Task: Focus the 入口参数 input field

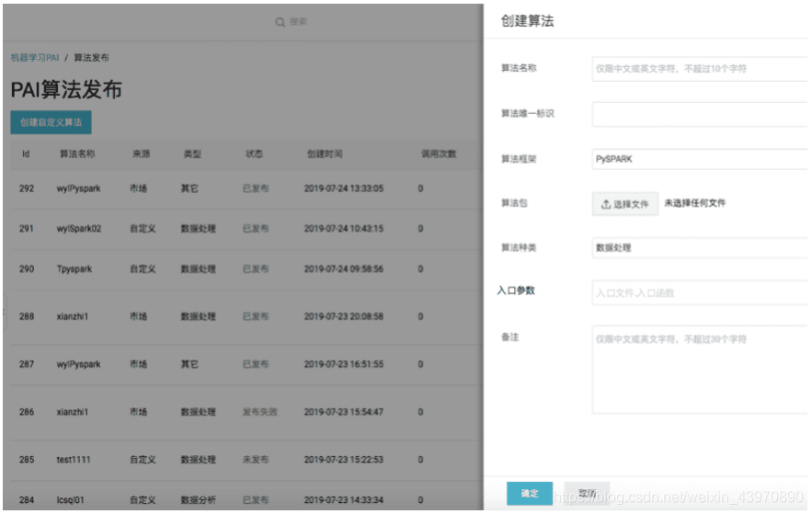Action: click(699, 293)
